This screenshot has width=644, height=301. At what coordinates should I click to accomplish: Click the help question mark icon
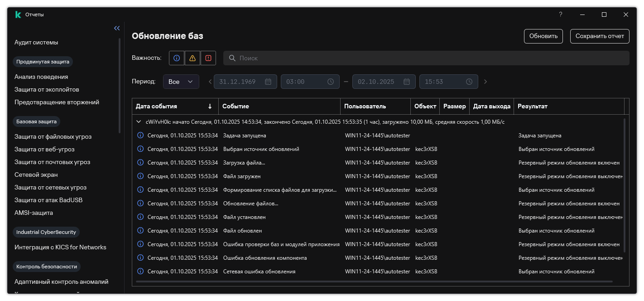tap(561, 15)
